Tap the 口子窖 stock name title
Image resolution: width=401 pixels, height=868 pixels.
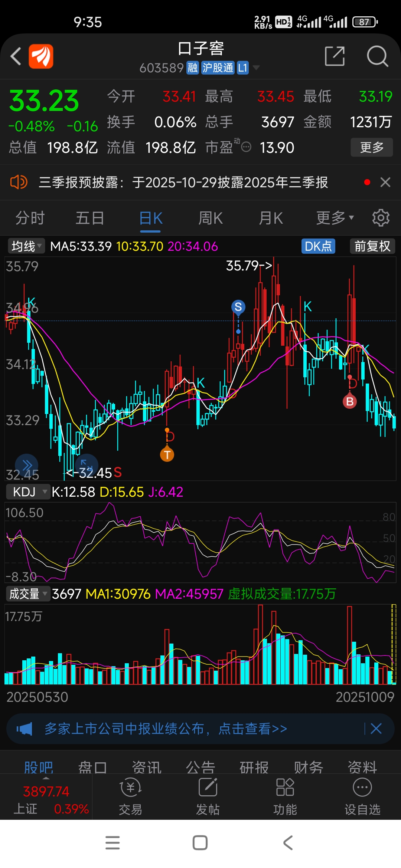pos(200,49)
